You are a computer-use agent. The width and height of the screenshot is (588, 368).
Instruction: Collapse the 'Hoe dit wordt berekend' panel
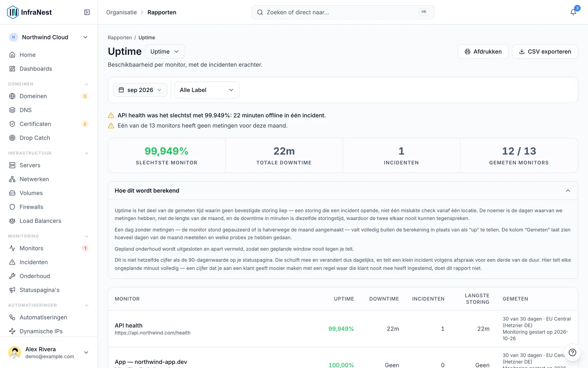point(568,190)
